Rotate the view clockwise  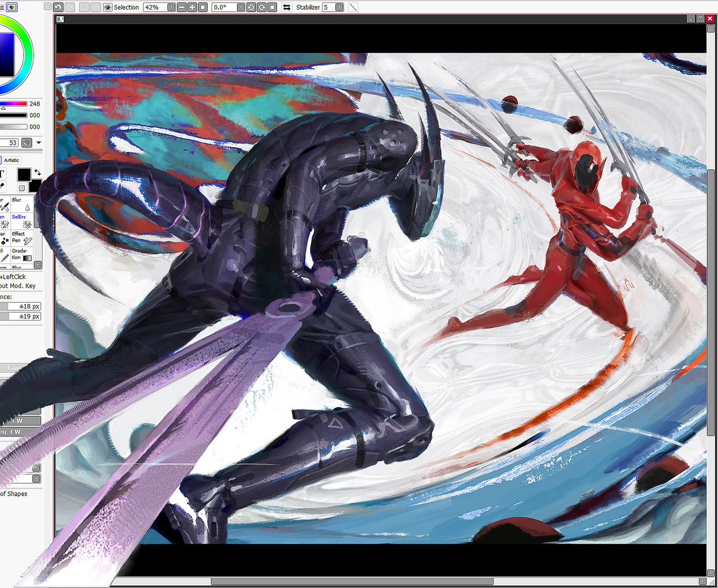(261, 7)
